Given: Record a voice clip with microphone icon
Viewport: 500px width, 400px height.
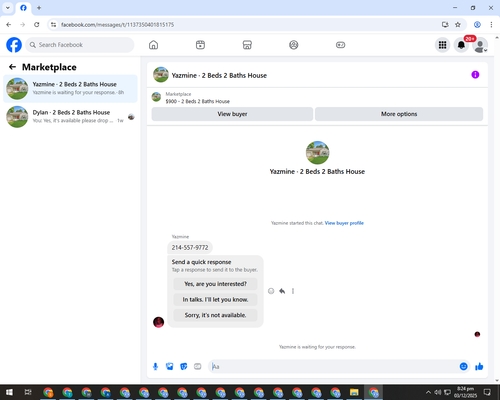Looking at the screenshot, I should [x=155, y=367].
